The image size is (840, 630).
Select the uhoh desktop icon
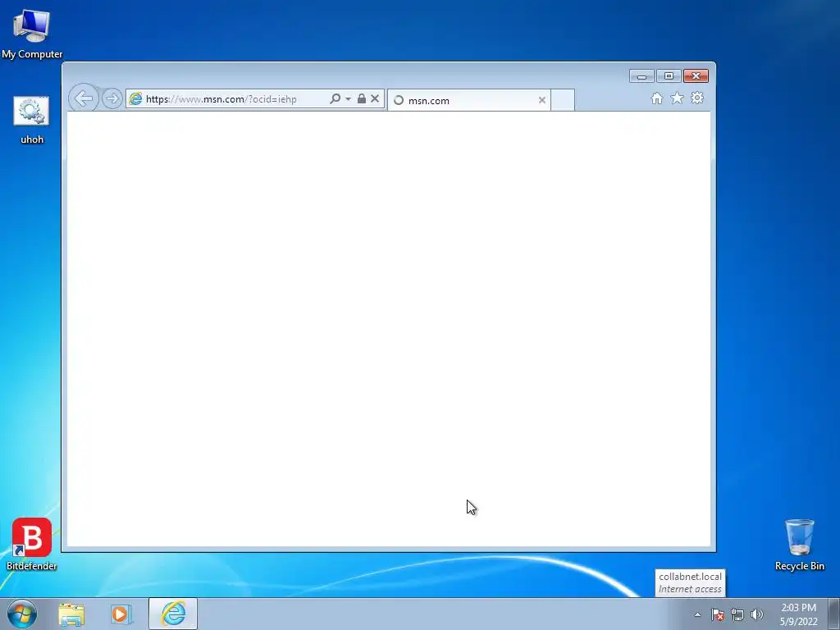point(32,120)
